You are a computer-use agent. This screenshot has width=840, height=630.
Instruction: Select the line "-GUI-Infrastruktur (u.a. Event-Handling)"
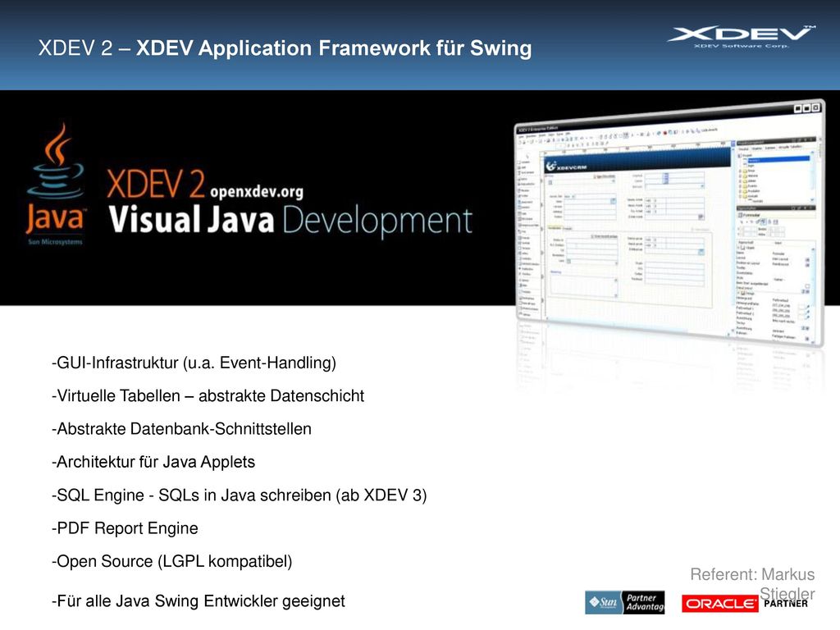(x=194, y=363)
